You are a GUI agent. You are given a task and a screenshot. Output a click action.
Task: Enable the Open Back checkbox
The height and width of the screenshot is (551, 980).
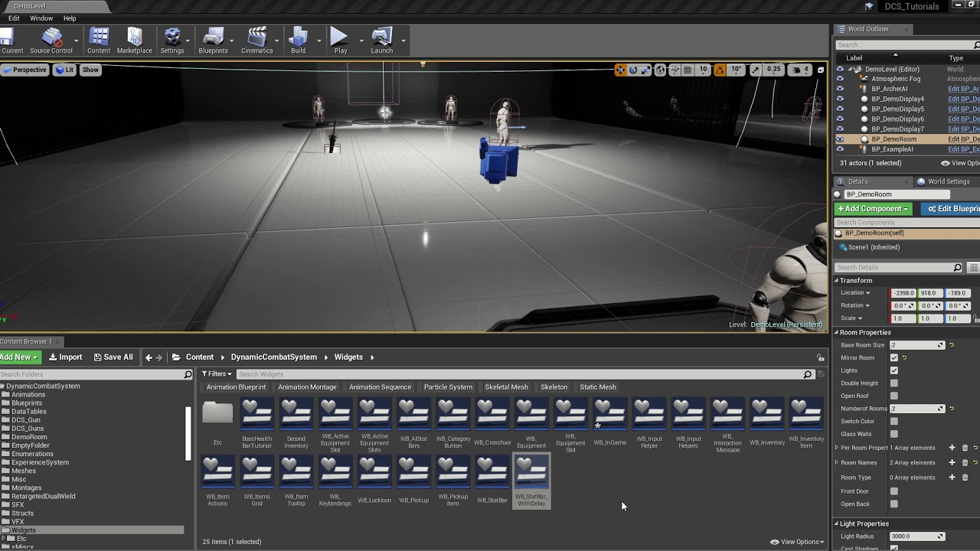coord(893,504)
